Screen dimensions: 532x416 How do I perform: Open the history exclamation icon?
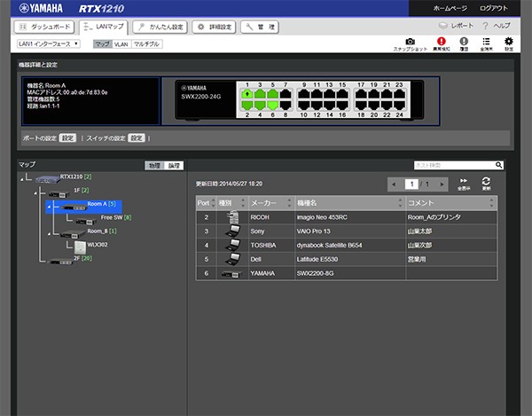464,42
